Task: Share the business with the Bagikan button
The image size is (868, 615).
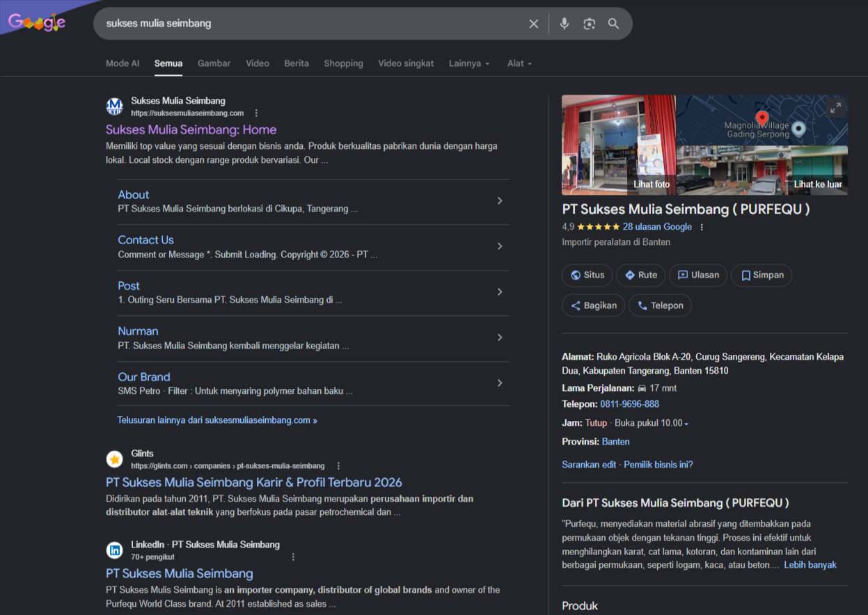Action: point(594,305)
